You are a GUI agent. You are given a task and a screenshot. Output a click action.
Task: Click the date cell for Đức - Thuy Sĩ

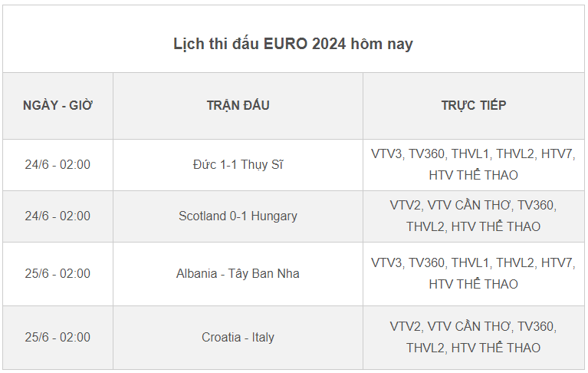tap(57, 165)
